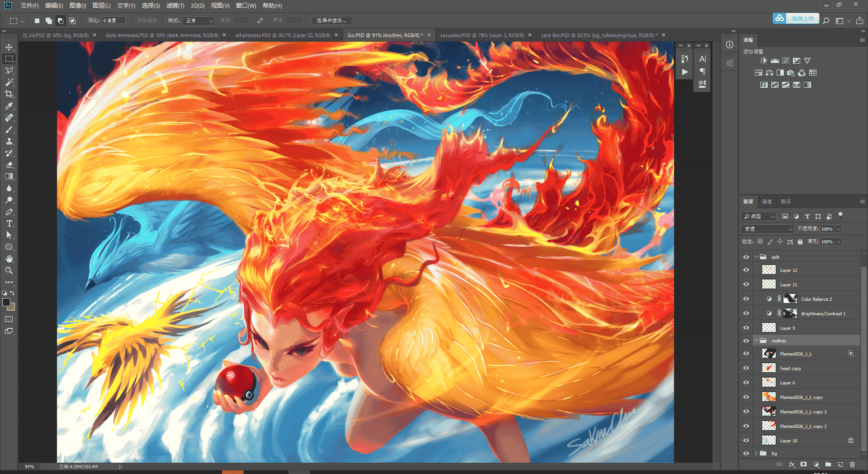
Task: Open the layer filter 类型 dropdown
Action: pos(759,217)
